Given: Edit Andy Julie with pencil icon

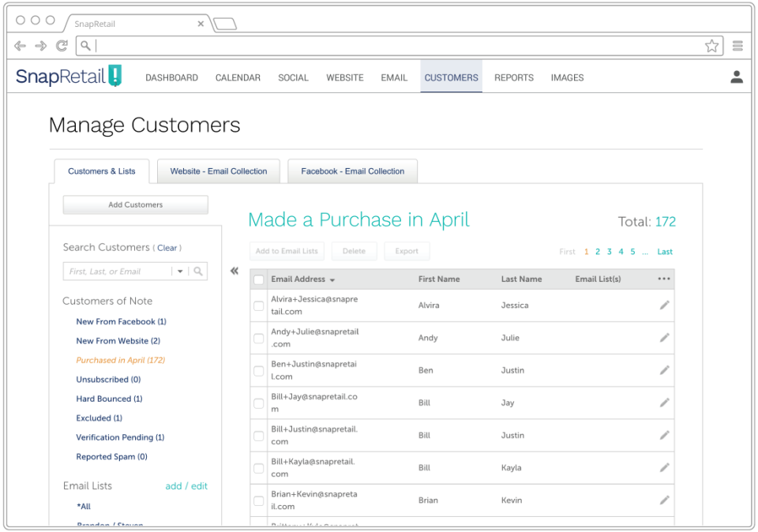Looking at the screenshot, I should 665,337.
